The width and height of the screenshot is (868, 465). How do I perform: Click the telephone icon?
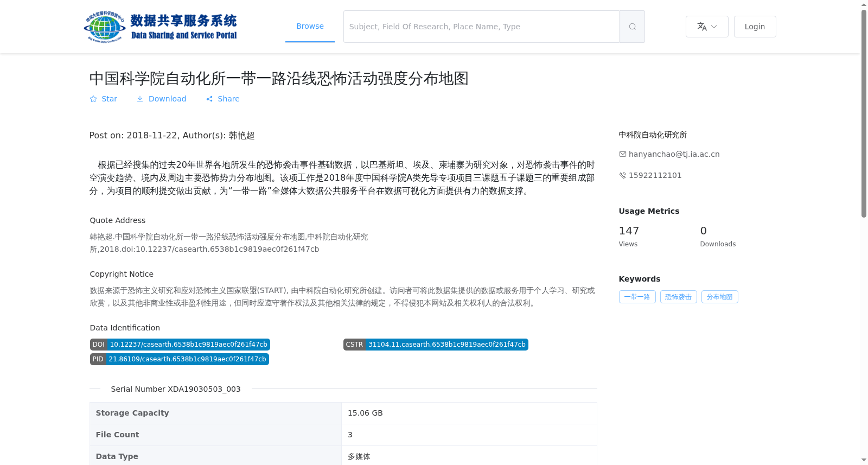[x=623, y=175]
